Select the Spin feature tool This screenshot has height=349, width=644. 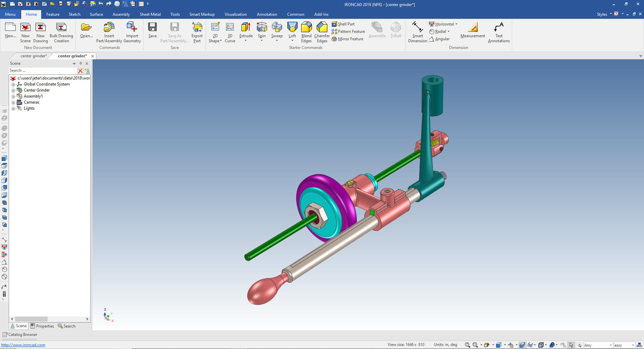coord(262,27)
